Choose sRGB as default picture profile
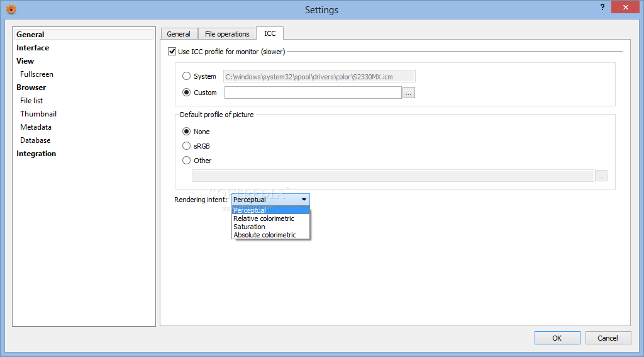644x357 pixels. (x=186, y=146)
